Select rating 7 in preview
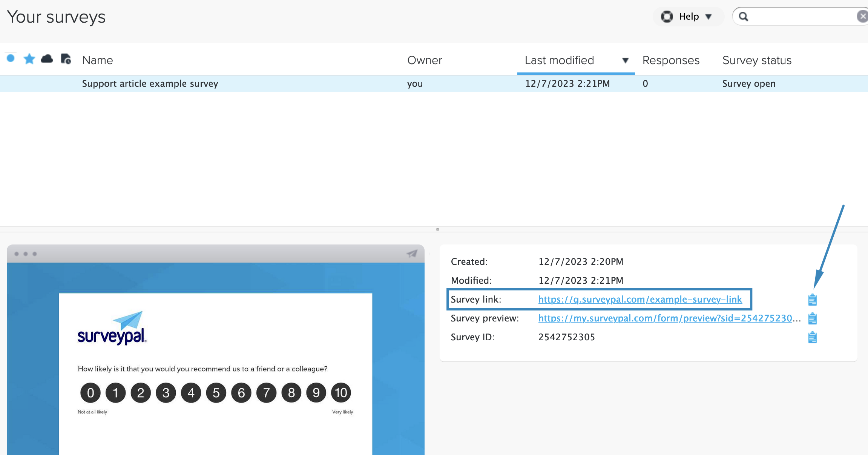This screenshot has height=455, width=868. point(266,393)
